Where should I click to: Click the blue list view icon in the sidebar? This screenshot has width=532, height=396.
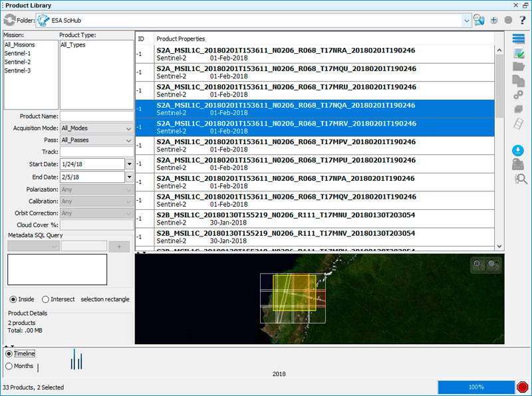(519, 38)
